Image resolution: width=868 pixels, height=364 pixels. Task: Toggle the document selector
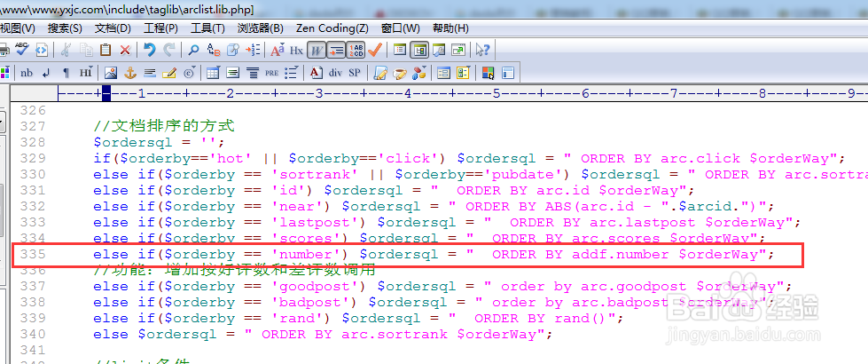pos(400,50)
